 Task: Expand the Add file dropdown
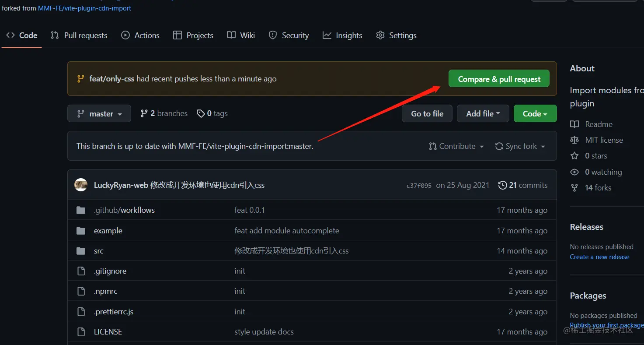(x=483, y=113)
